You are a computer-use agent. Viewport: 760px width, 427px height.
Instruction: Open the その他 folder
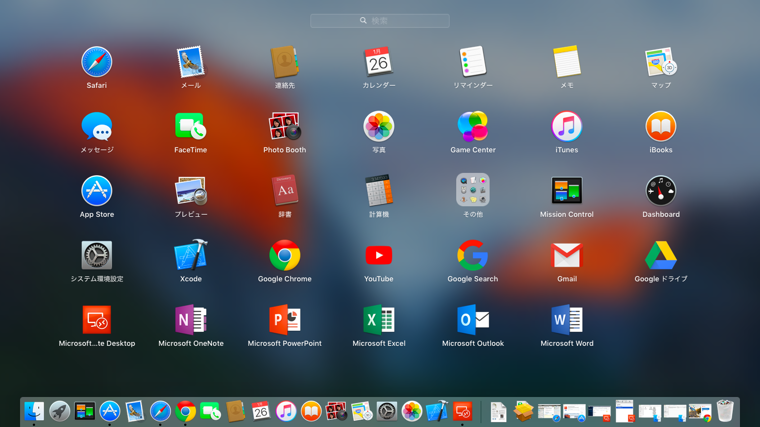[473, 190]
